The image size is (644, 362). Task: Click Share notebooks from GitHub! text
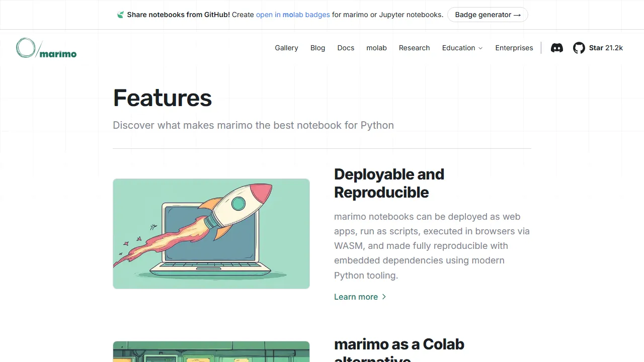tap(178, 15)
